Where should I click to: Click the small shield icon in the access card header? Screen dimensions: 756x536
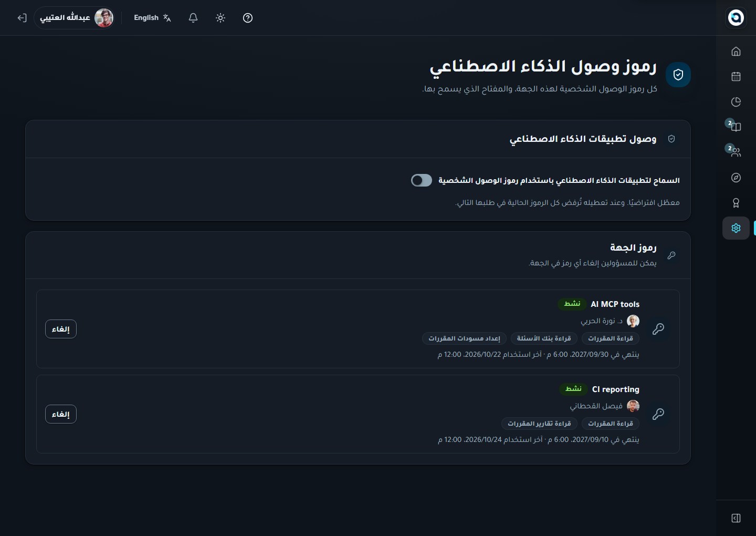(x=671, y=139)
